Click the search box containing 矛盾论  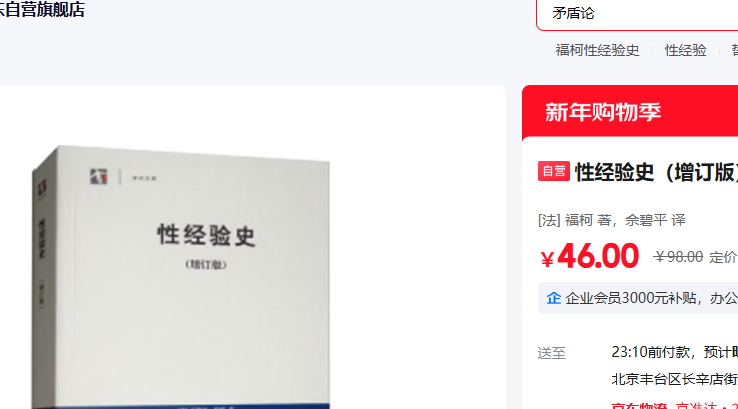(x=637, y=14)
